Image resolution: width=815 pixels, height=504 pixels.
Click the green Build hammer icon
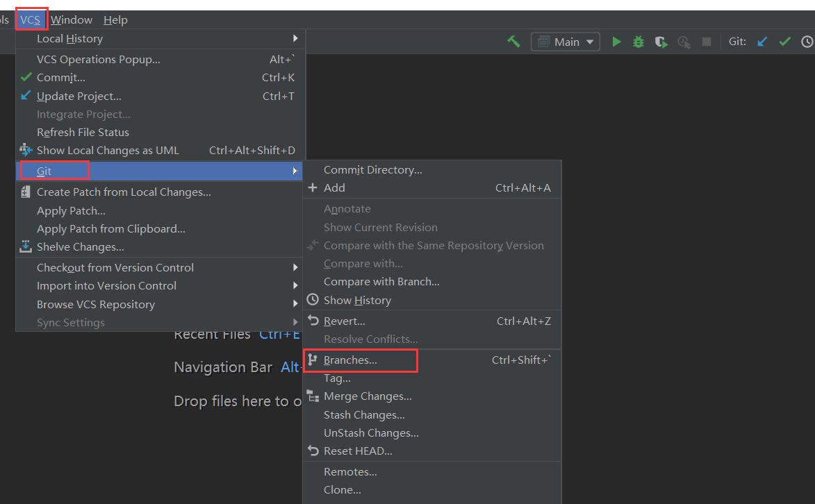coord(513,42)
